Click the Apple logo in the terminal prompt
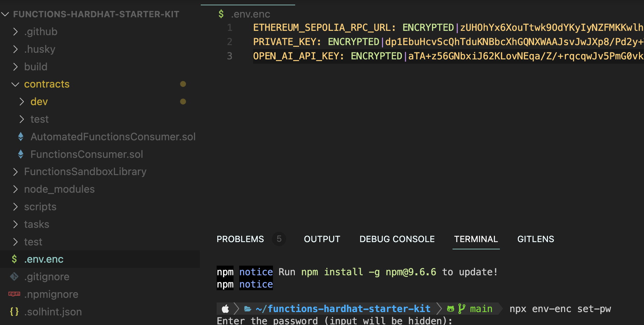 point(225,308)
